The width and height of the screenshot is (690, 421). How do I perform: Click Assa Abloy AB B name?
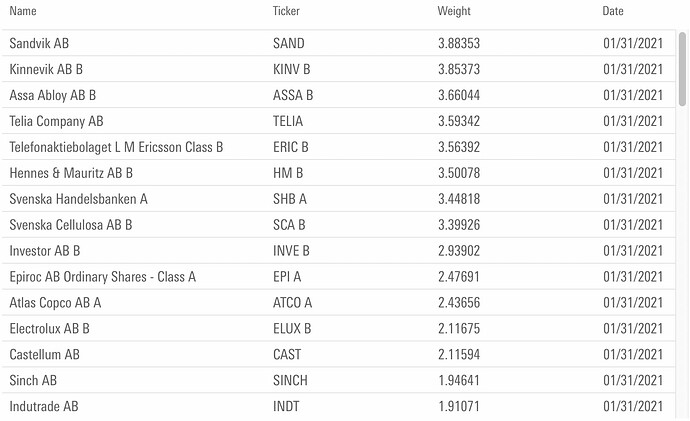click(52, 95)
